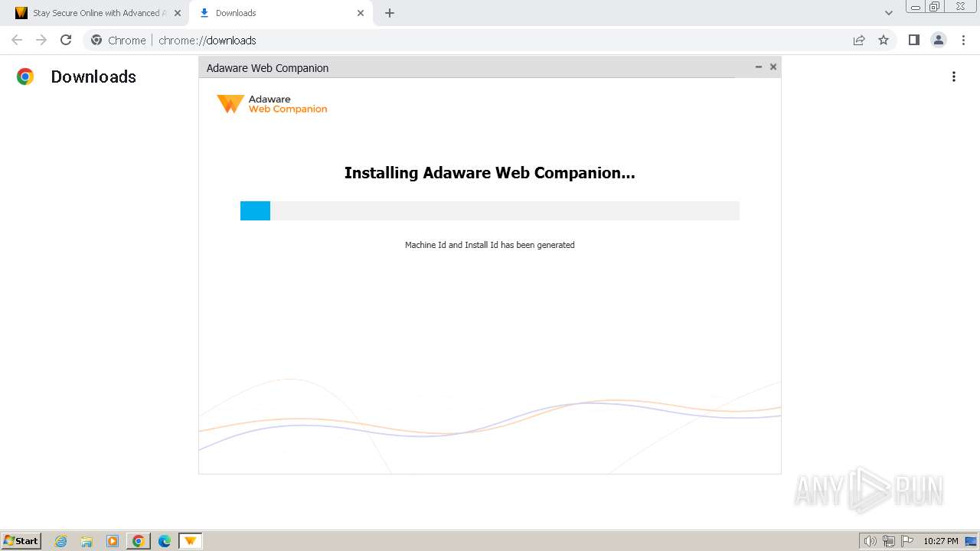The height and width of the screenshot is (551, 980).
Task: Minimize the Chrome window
Action: 916,6
